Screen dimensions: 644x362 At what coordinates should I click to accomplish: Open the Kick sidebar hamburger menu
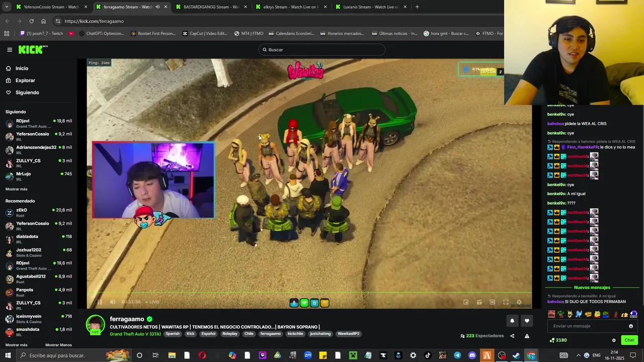click(x=10, y=50)
